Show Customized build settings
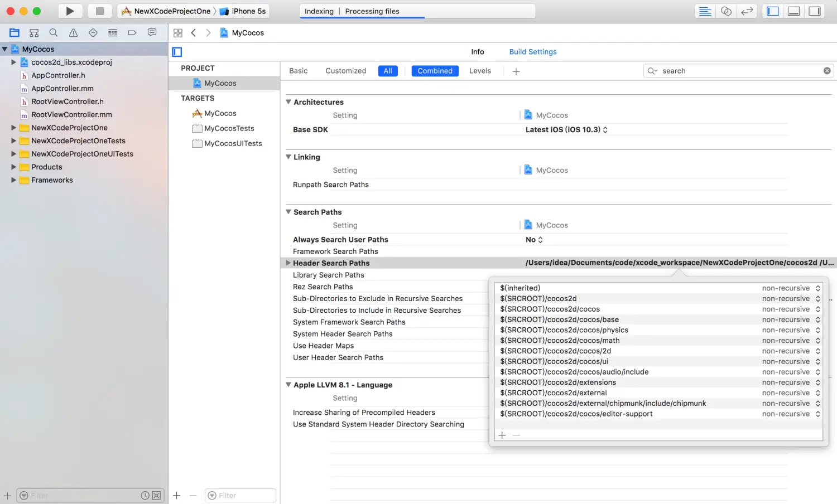This screenshot has width=837, height=504. point(346,71)
